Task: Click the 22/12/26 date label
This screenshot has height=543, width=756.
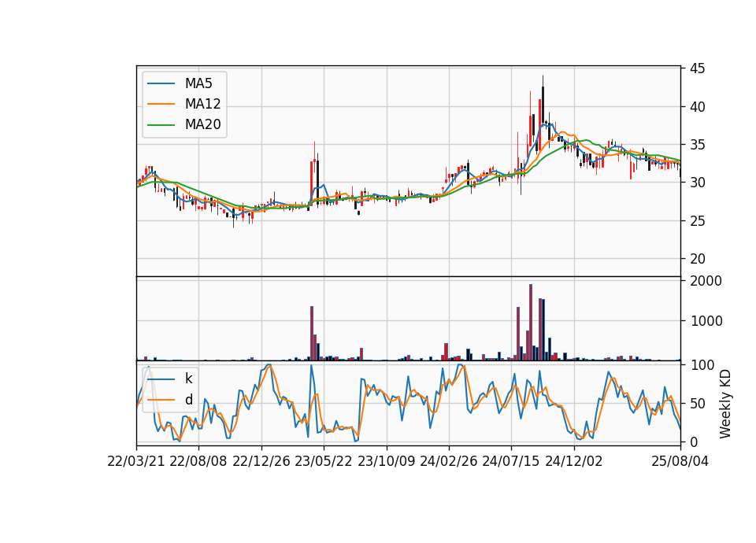Action: [x=261, y=461]
